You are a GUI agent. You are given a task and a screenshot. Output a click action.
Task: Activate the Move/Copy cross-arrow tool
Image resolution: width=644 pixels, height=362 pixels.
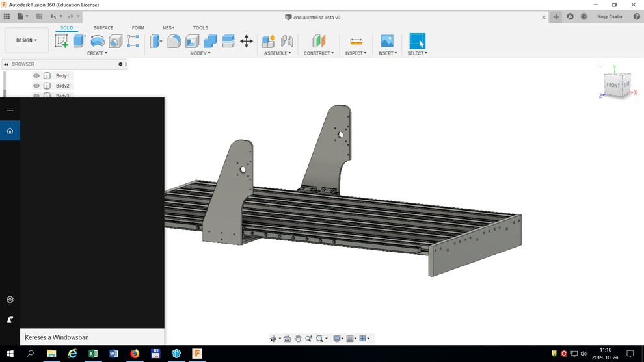pyautogui.click(x=247, y=41)
